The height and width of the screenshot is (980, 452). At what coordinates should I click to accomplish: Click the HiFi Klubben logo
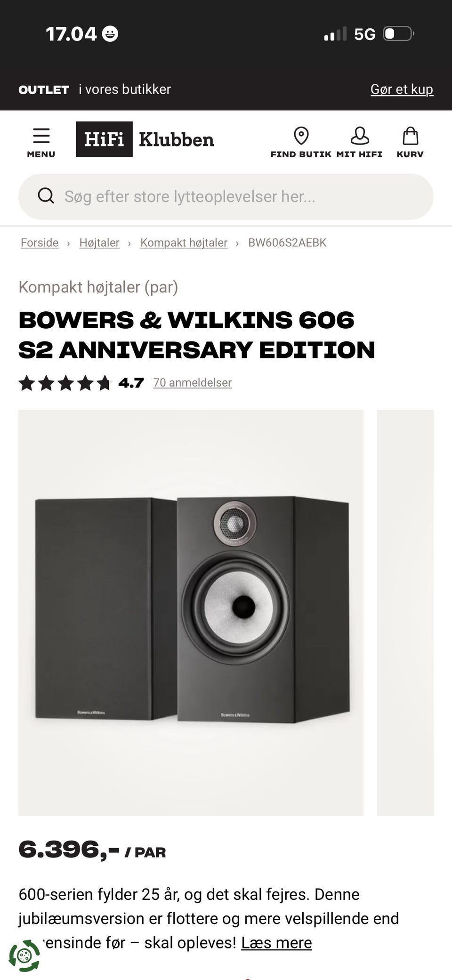[145, 139]
